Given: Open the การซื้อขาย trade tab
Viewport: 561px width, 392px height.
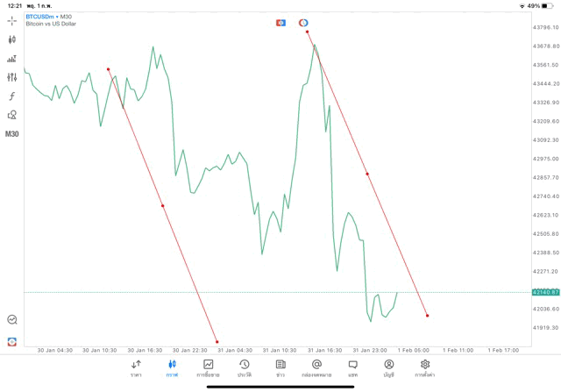Looking at the screenshot, I should tap(209, 367).
